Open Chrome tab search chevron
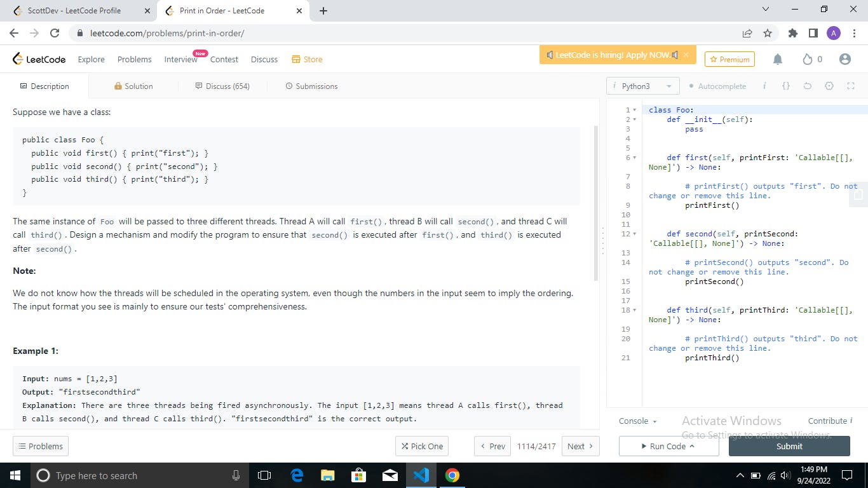 coord(765,10)
